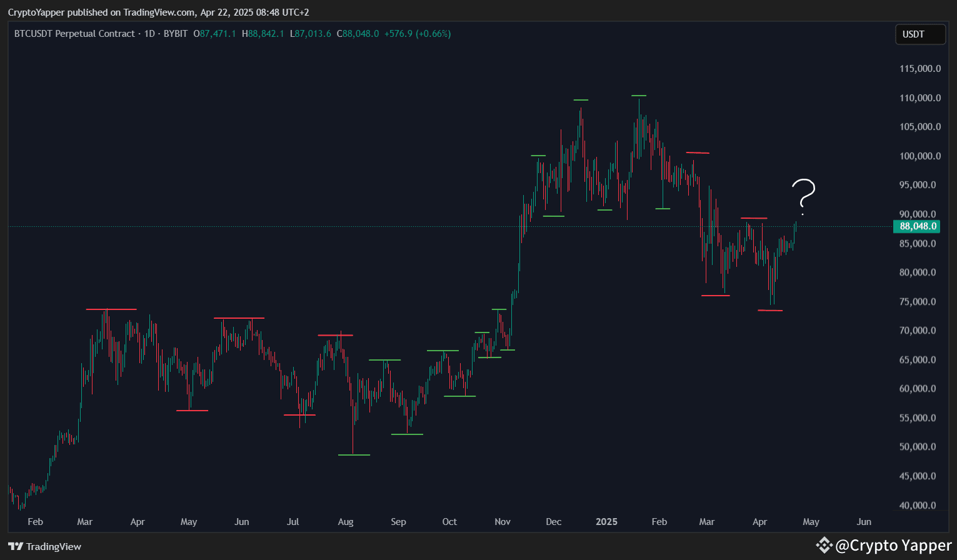The image size is (957, 560).
Task: Toggle the current price label 88,048.0
Action: point(916,226)
